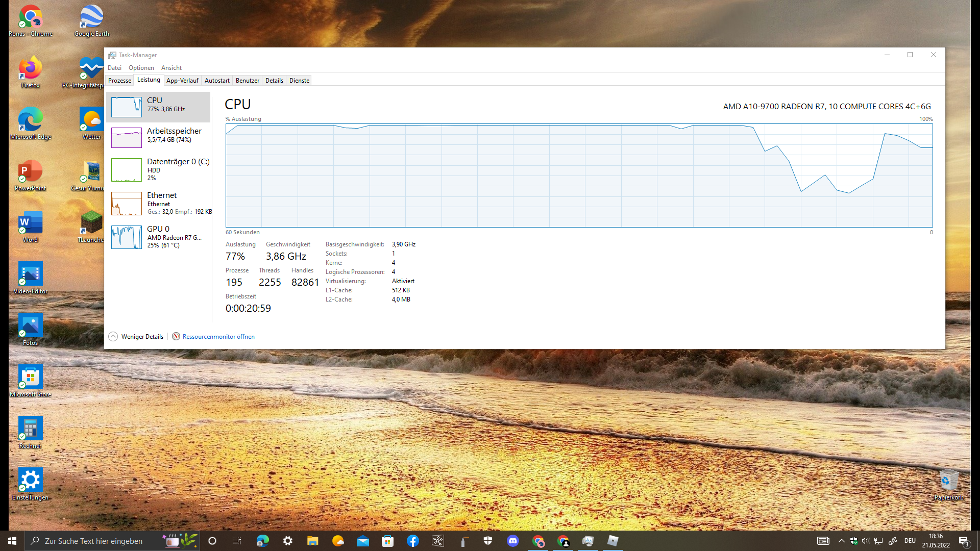Screen dimensions: 980x551
Task: Expand hidden system tray icons chevron
Action: (x=841, y=541)
